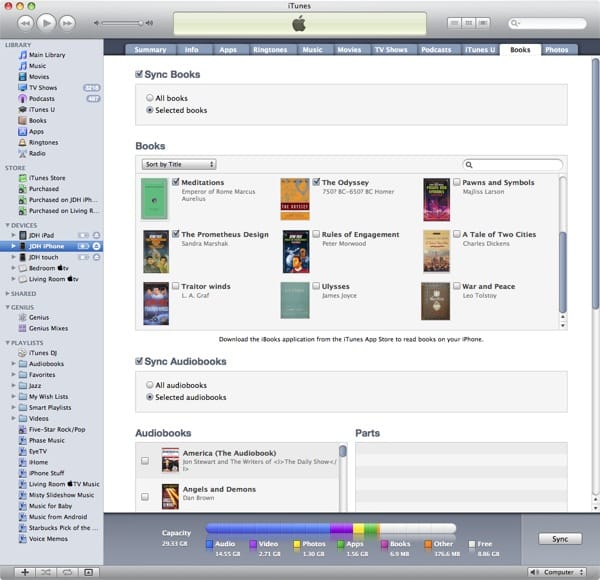Select the All books radio button
The image size is (600, 580).
150,98
